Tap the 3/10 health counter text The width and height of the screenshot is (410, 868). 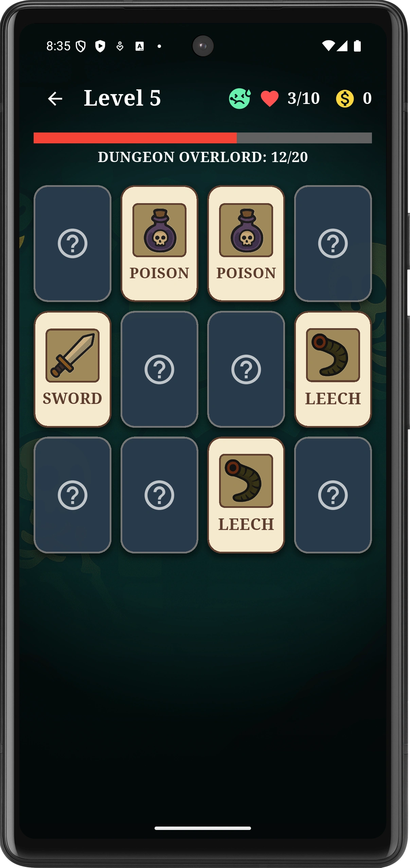pyautogui.click(x=304, y=99)
